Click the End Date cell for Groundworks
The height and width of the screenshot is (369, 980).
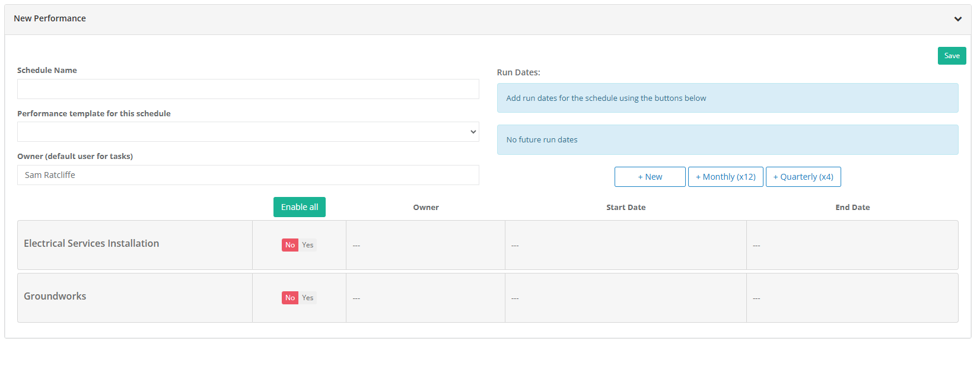point(852,298)
